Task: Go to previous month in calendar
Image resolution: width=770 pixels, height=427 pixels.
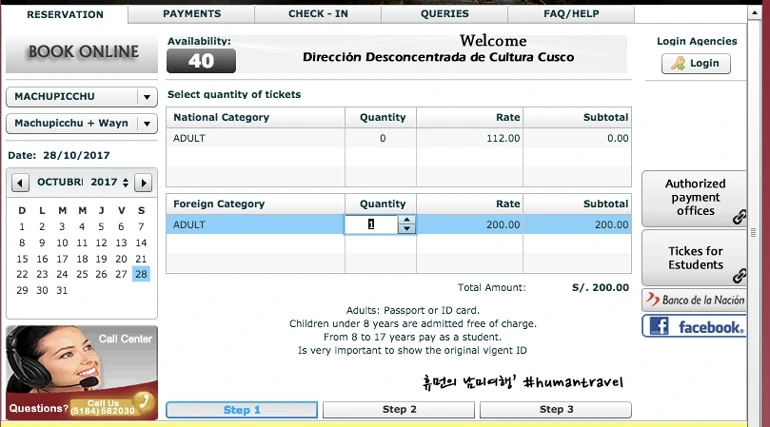Action: tap(20, 183)
